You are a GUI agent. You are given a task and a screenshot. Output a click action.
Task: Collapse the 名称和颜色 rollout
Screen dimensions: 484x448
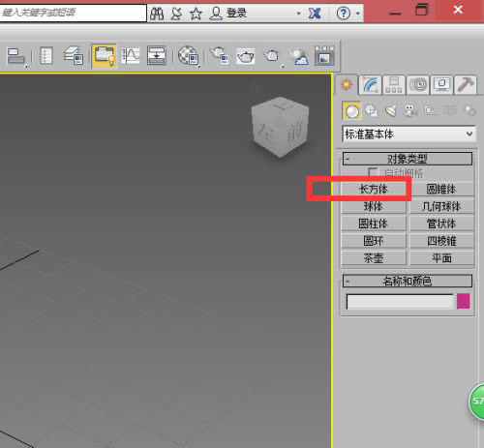[x=408, y=281]
